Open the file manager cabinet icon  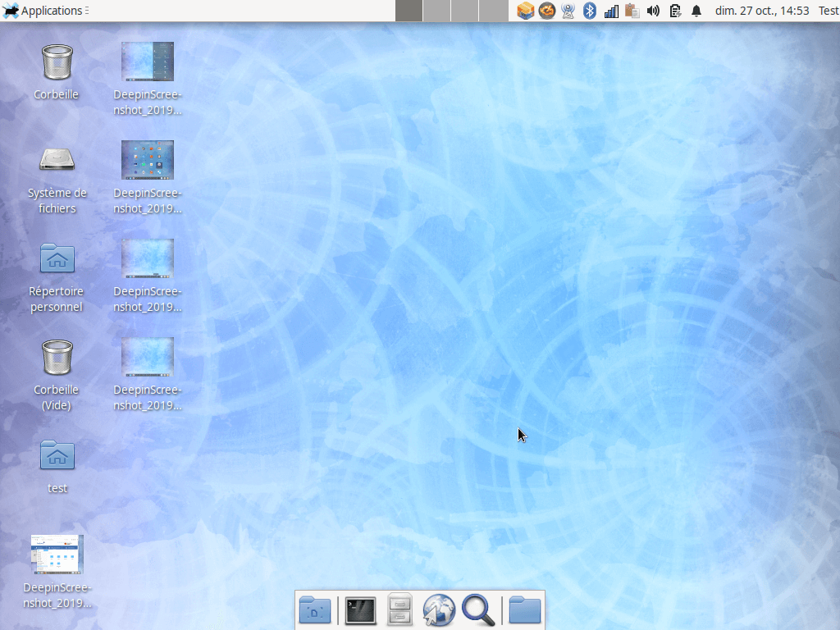click(x=399, y=609)
